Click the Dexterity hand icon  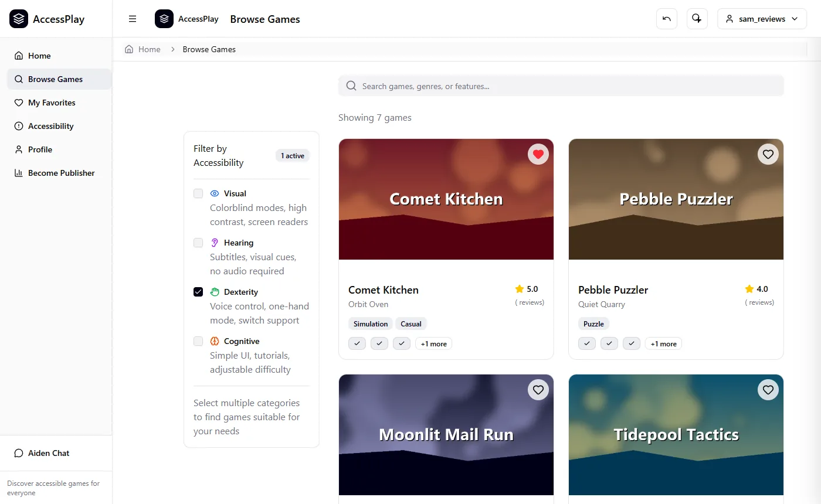[x=215, y=292]
